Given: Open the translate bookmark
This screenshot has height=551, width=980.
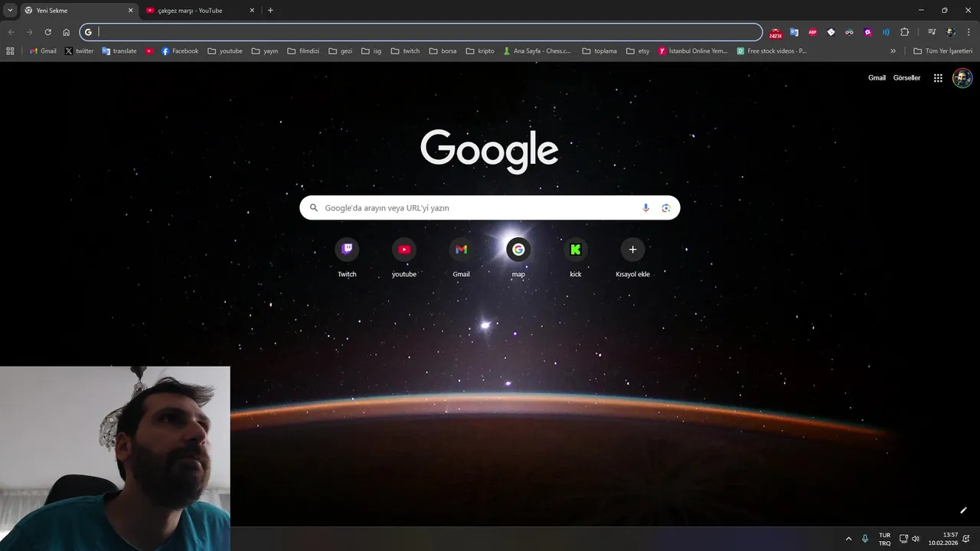Looking at the screenshot, I should click(119, 51).
